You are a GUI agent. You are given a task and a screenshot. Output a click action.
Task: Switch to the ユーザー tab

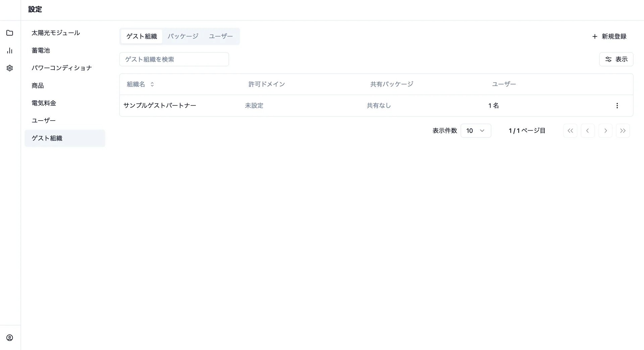(221, 36)
